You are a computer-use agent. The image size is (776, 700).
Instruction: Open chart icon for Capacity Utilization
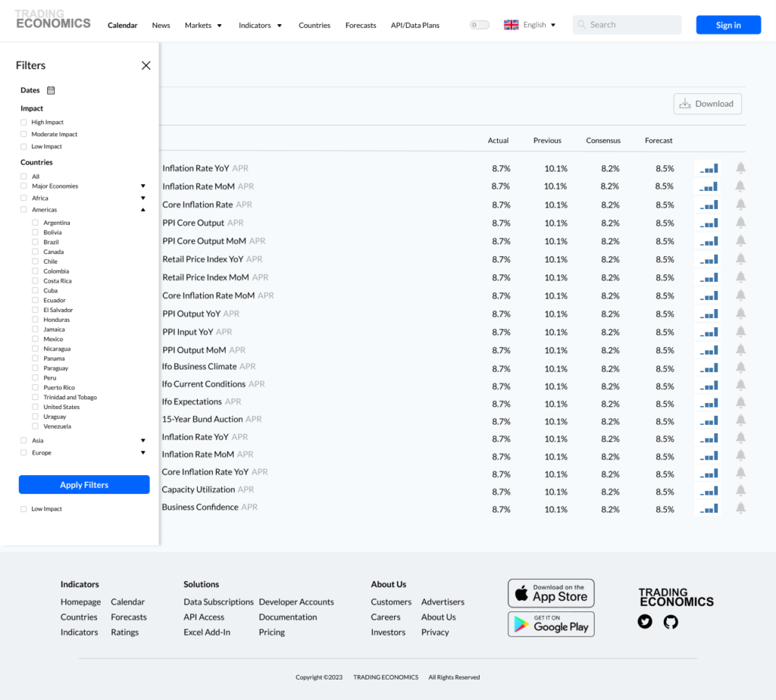tap(709, 491)
